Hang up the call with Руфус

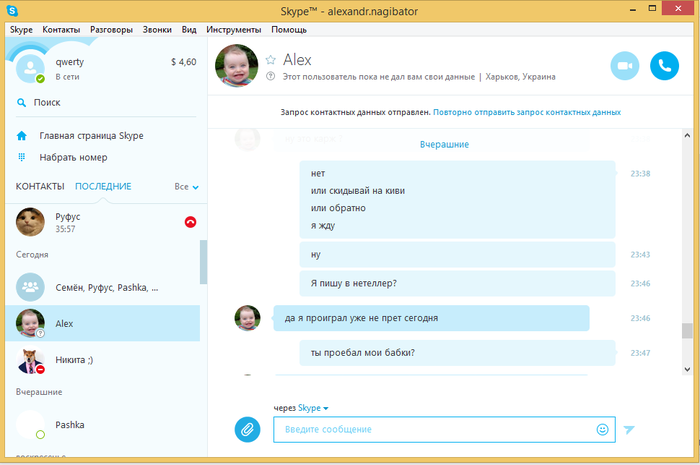[190, 222]
